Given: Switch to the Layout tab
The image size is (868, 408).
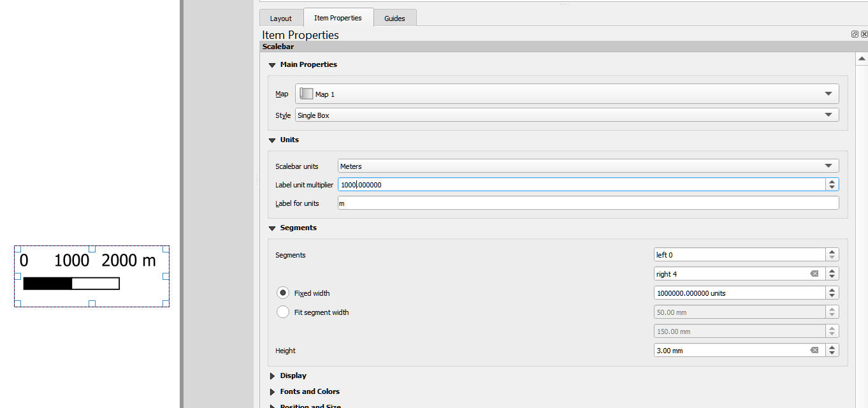Looking at the screenshot, I should (x=281, y=18).
